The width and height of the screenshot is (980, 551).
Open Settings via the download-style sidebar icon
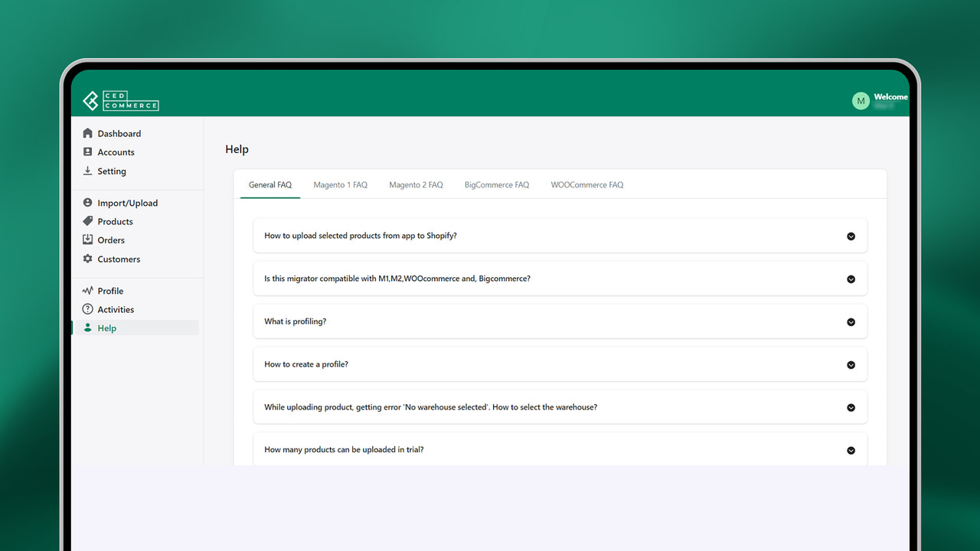click(x=88, y=171)
